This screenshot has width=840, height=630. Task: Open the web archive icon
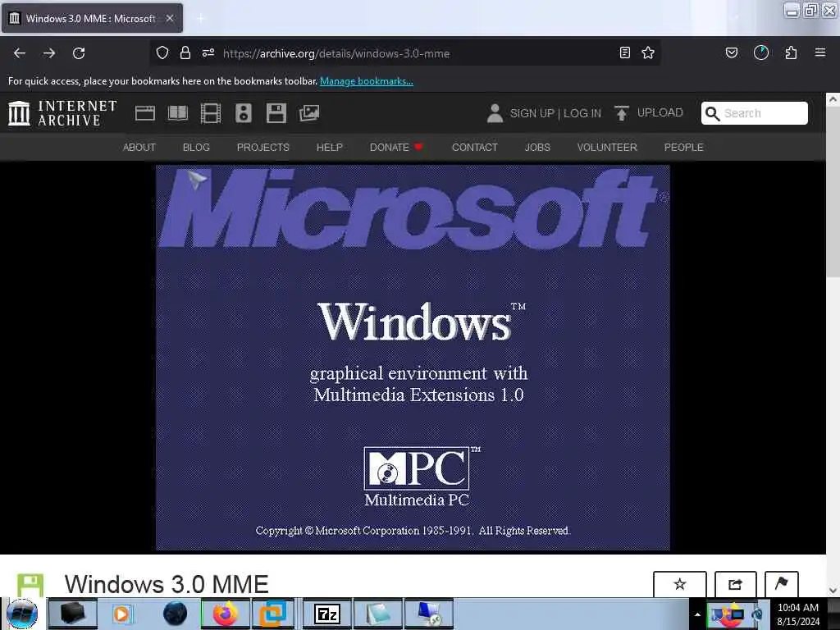pos(145,113)
